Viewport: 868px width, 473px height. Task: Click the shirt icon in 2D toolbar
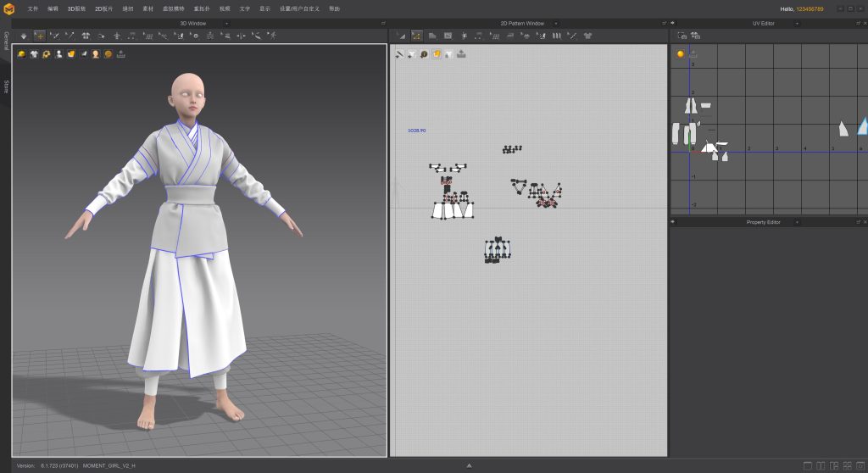click(x=588, y=36)
